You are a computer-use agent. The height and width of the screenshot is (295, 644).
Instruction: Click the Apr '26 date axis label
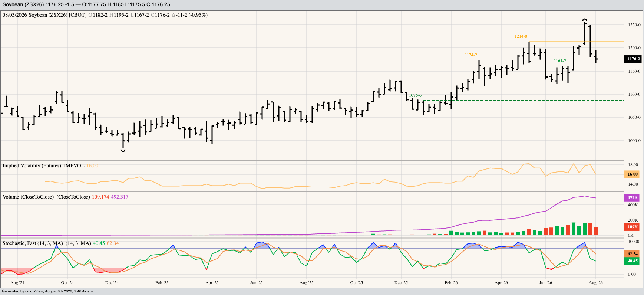click(x=501, y=283)
